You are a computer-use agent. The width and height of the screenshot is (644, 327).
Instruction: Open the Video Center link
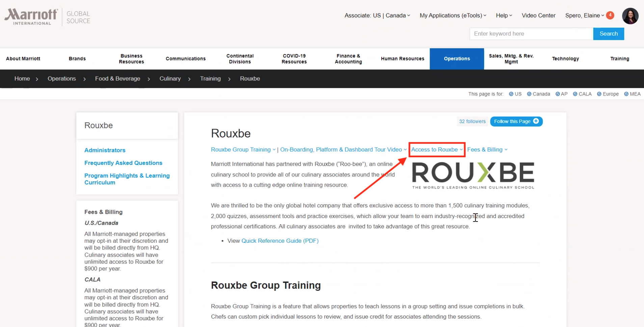538,16
